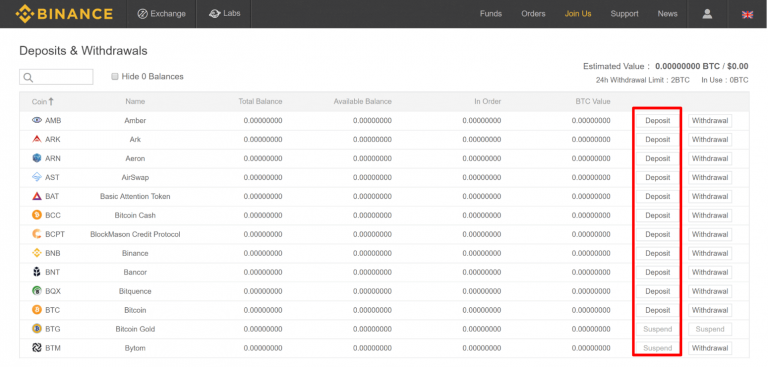
Task: Click the 'Deposits & Withdrawals' heading
Action: click(83, 50)
